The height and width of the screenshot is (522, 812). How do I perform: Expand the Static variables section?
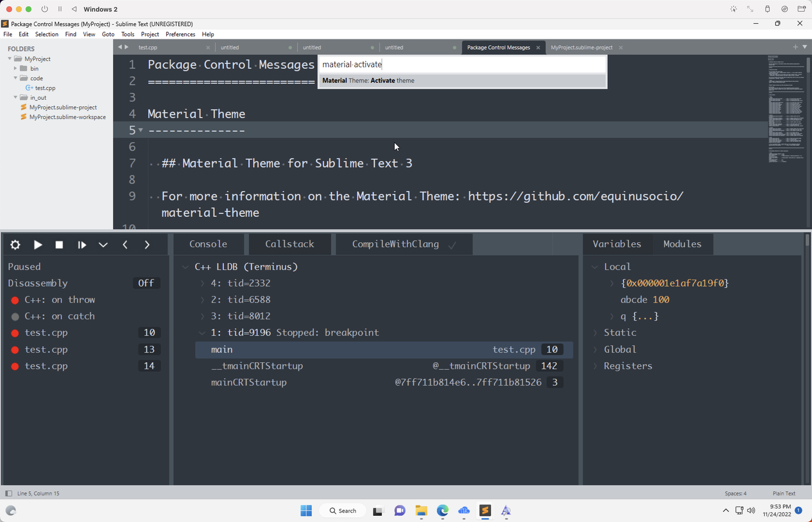(x=595, y=333)
